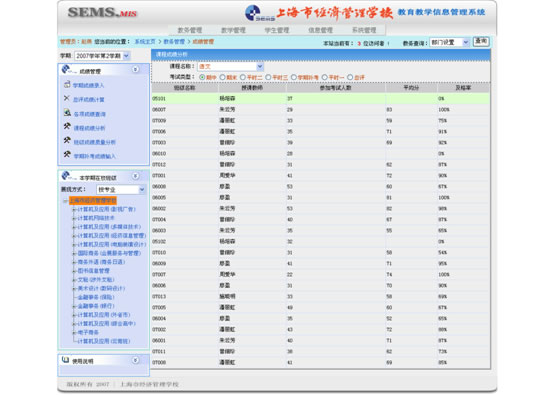554x395 pixels.
Task: Click class code 07011 in table
Action: click(159, 352)
